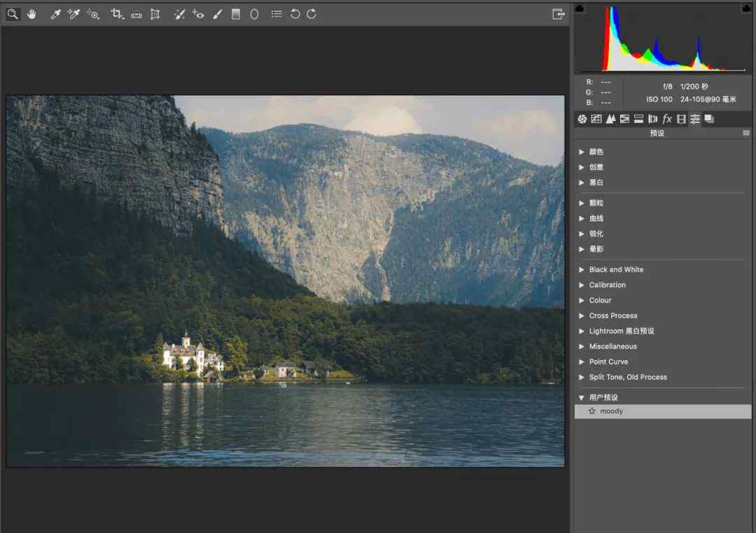Viewport: 756px width, 533px height.
Task: Toggle full screen mode icon
Action: pyautogui.click(x=558, y=14)
